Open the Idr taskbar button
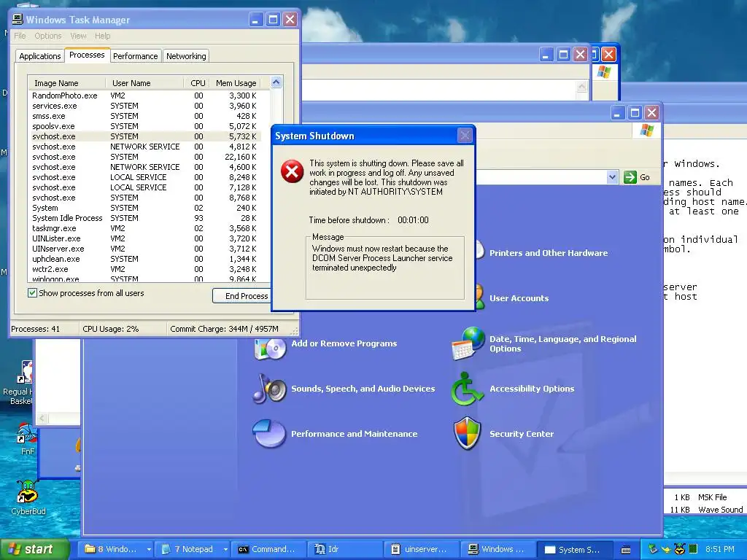The width and height of the screenshot is (747, 560). click(x=345, y=549)
